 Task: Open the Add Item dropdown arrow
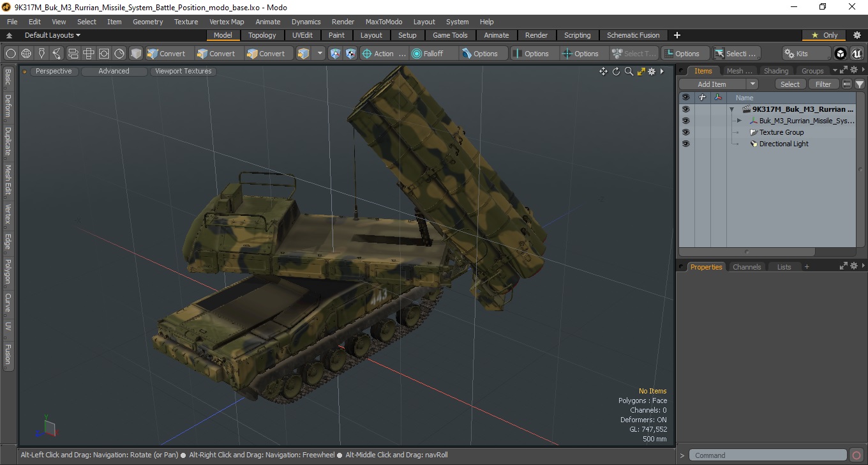752,84
